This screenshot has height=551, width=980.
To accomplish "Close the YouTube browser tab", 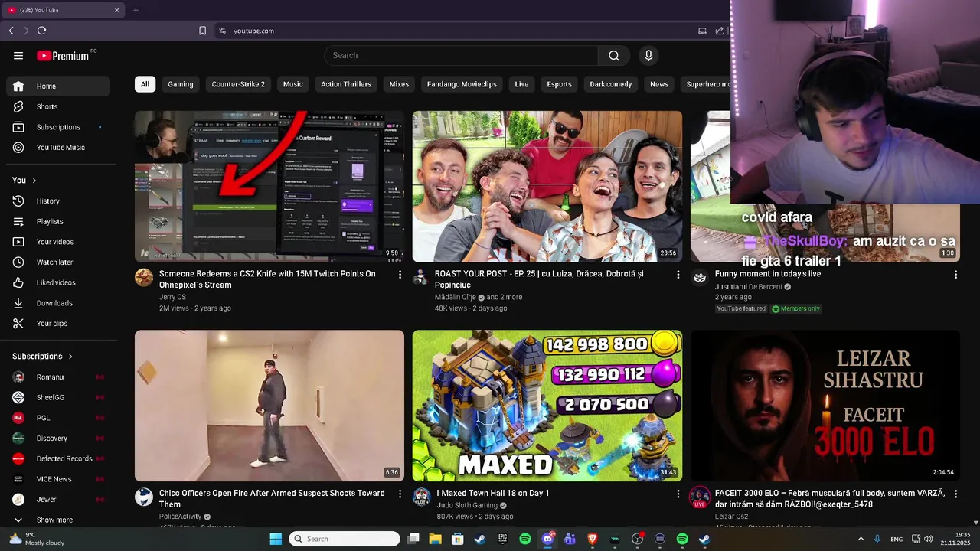I will click(x=116, y=10).
